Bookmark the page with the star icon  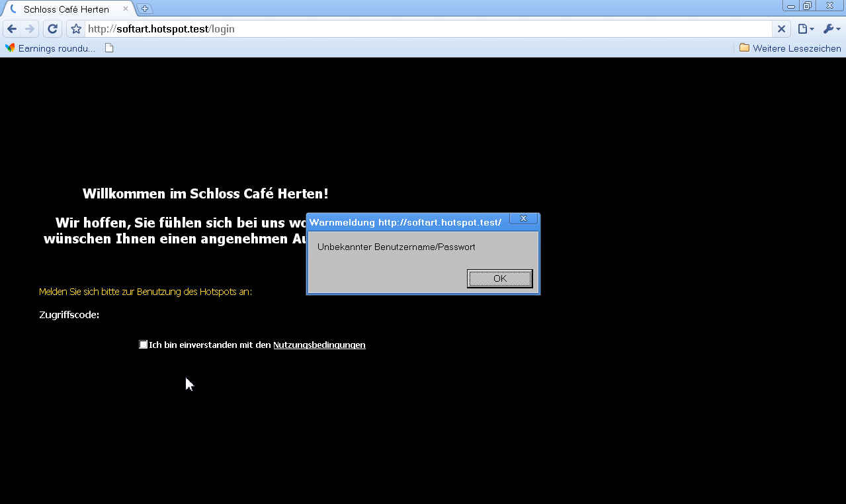(76, 29)
